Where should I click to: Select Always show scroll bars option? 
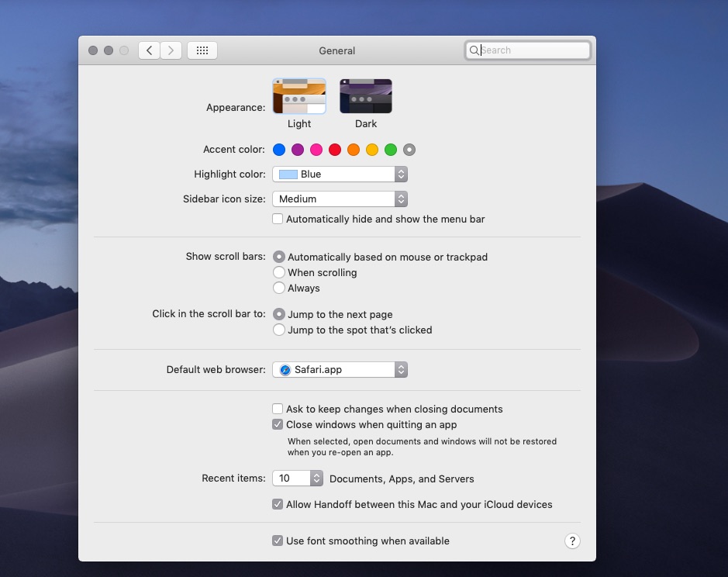click(279, 288)
